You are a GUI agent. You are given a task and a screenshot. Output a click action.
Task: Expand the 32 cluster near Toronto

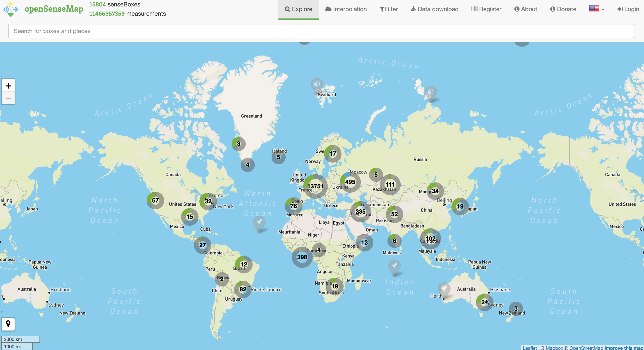click(x=208, y=201)
